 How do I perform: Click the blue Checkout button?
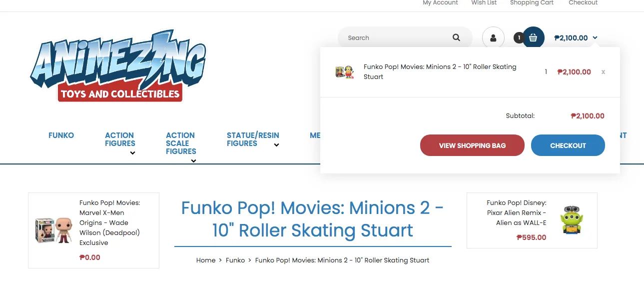[x=568, y=145]
